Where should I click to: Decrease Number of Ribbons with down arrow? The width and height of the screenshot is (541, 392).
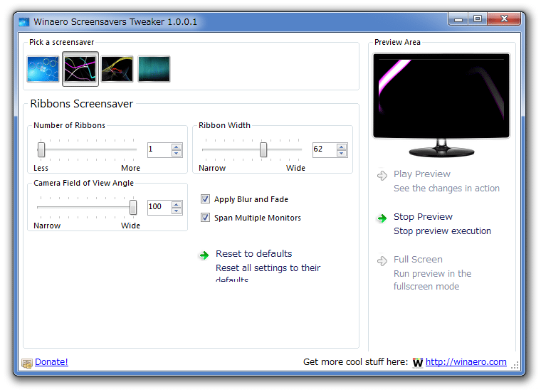177,153
